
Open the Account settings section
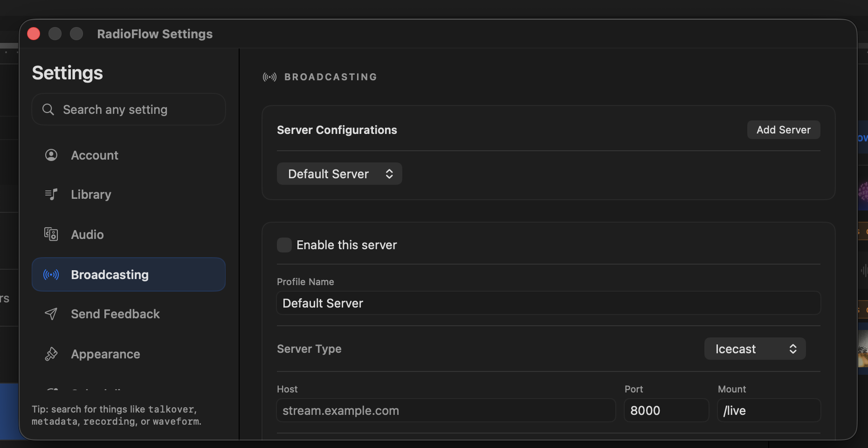(129, 155)
